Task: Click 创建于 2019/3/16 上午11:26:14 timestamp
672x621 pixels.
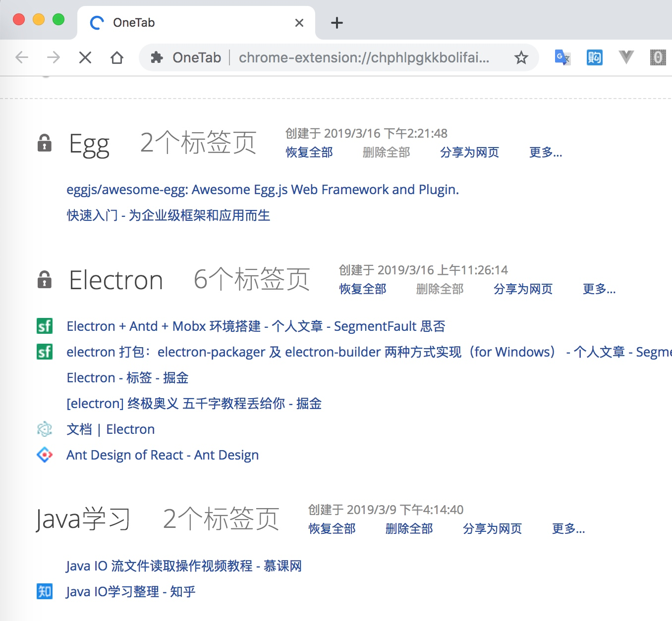Action: [x=423, y=270]
